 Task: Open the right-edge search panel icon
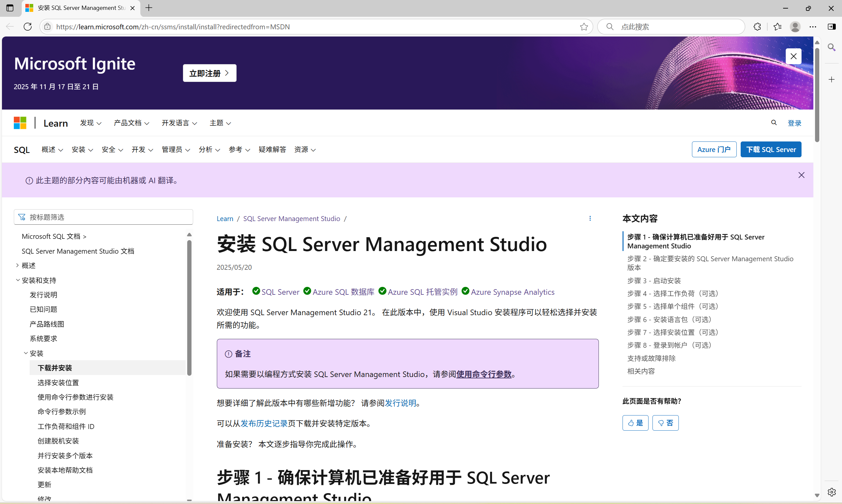[832, 47]
